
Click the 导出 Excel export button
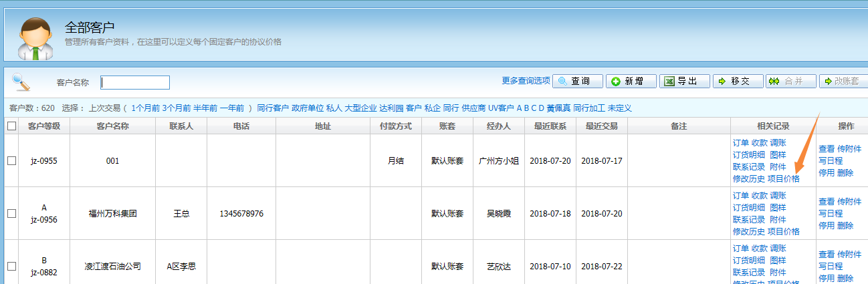(683, 81)
